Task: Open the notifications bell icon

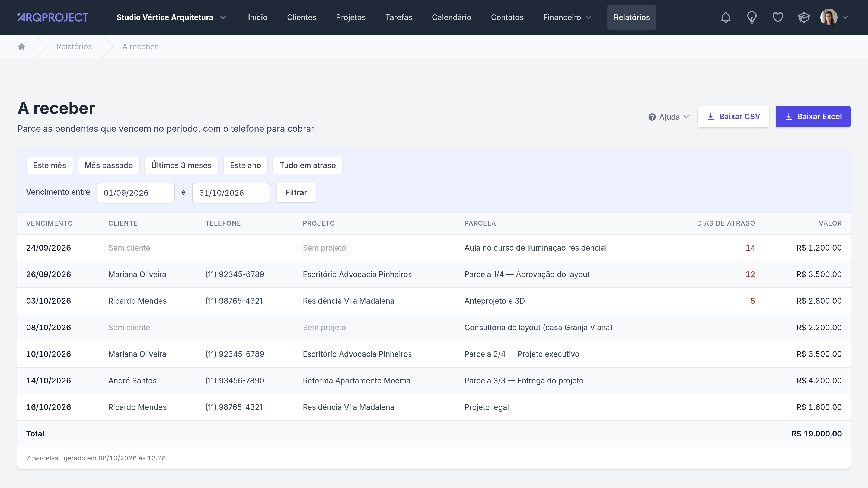Action: pos(726,17)
